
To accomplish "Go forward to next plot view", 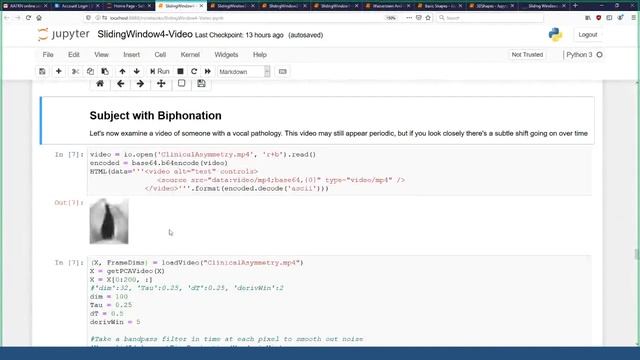I will pos(140,84).
